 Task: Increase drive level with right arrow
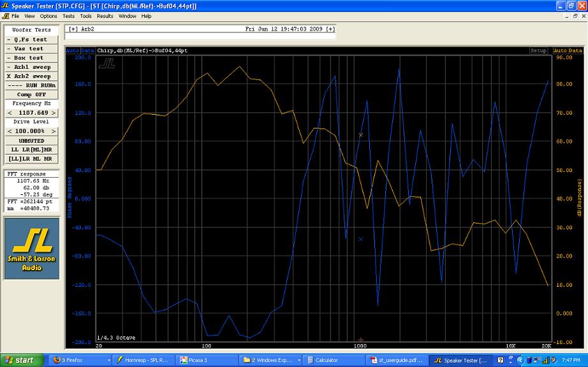point(54,131)
